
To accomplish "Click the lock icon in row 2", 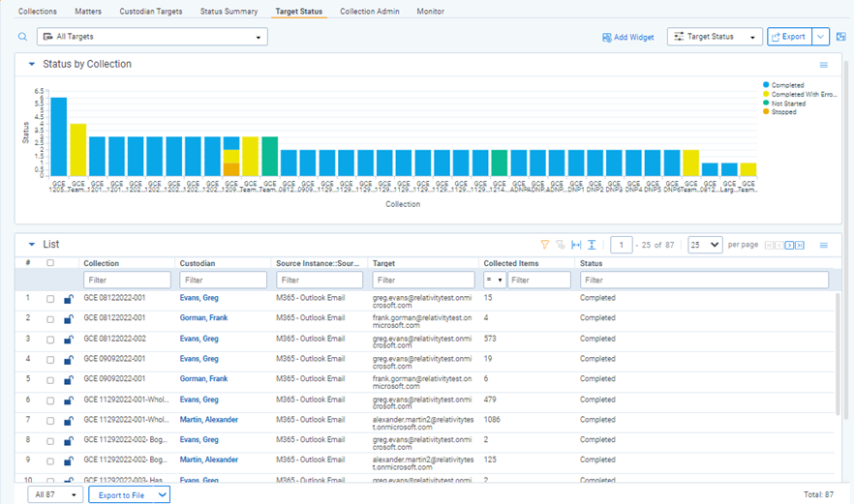I will [x=69, y=319].
